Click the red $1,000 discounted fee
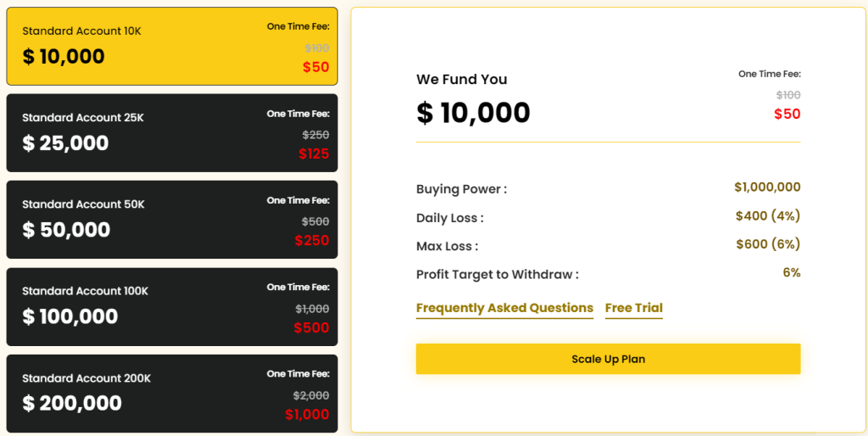 (x=307, y=415)
